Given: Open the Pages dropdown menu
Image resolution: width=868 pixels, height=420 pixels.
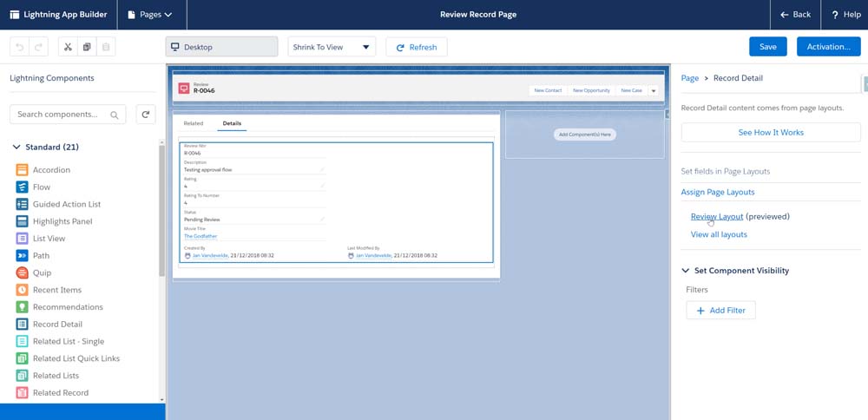Looking at the screenshot, I should click(x=150, y=15).
